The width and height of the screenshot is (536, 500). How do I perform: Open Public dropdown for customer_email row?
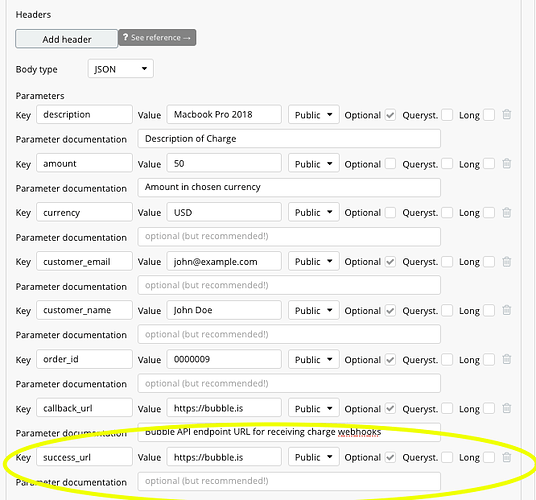313,261
